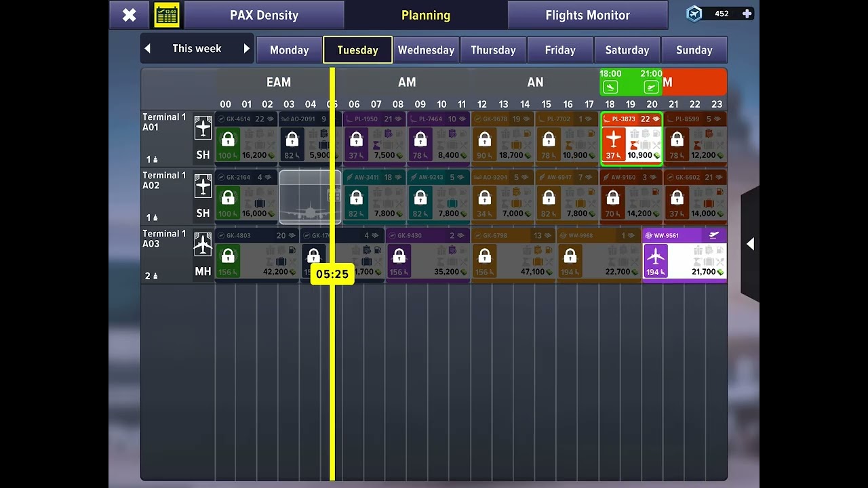Open the yellow calendar schedule icon
Viewport: 868px width, 488px height.
click(167, 15)
